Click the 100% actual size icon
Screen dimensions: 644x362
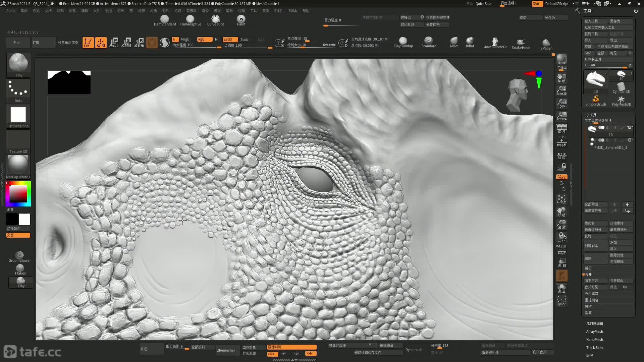pyautogui.click(x=561, y=103)
